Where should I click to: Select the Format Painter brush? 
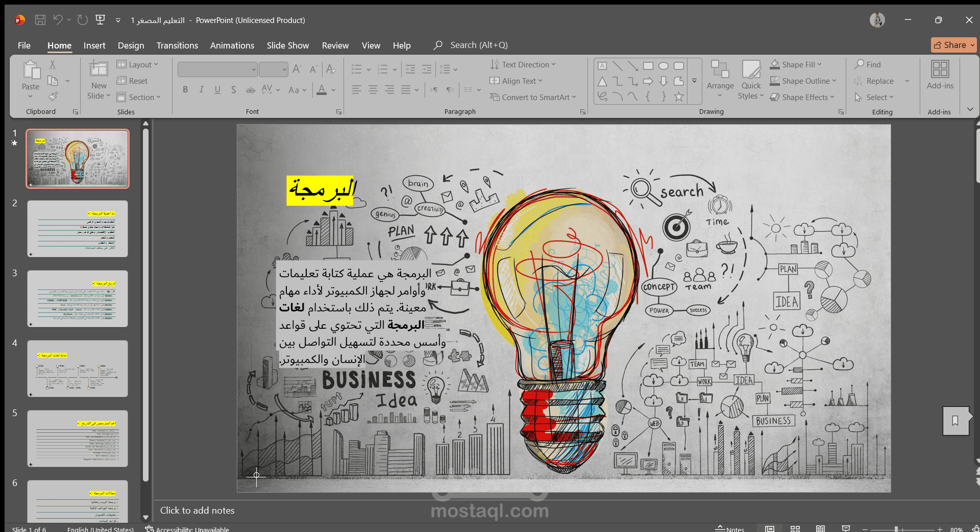pos(53,96)
